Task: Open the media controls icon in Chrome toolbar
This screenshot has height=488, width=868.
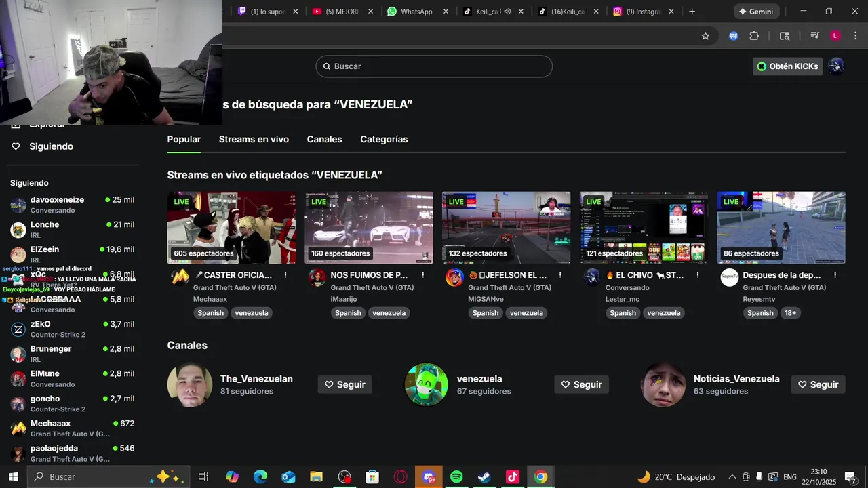Action: coord(814,36)
